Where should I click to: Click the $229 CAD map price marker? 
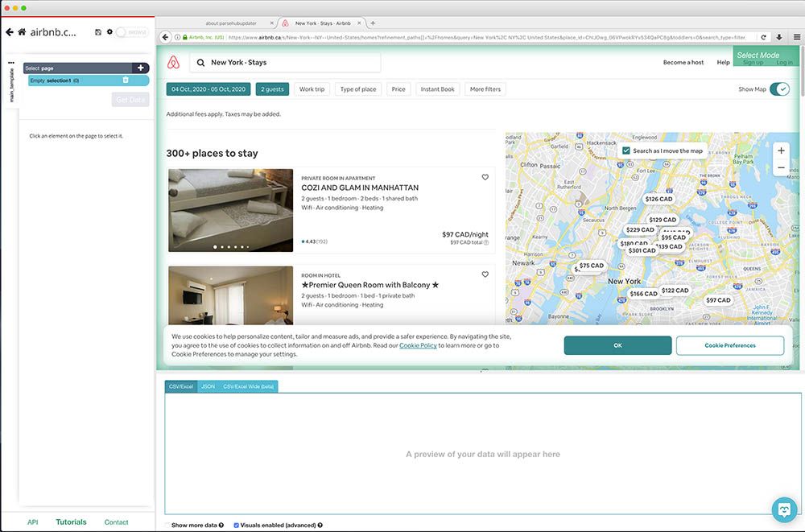point(640,229)
